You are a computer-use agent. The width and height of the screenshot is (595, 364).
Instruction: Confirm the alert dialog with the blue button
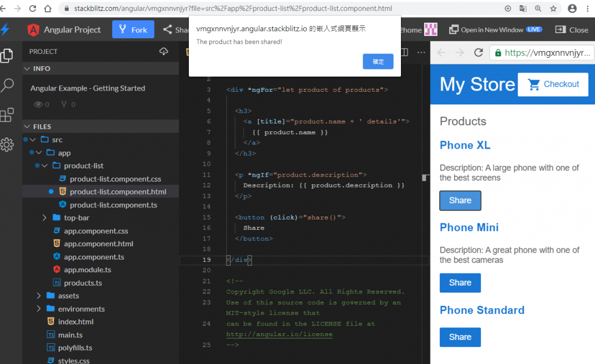pos(378,62)
